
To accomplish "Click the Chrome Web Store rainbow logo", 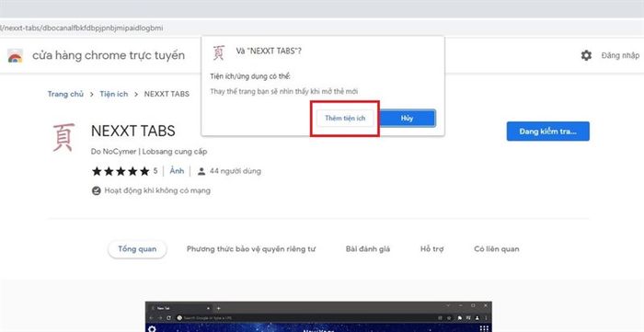I will [x=16, y=55].
